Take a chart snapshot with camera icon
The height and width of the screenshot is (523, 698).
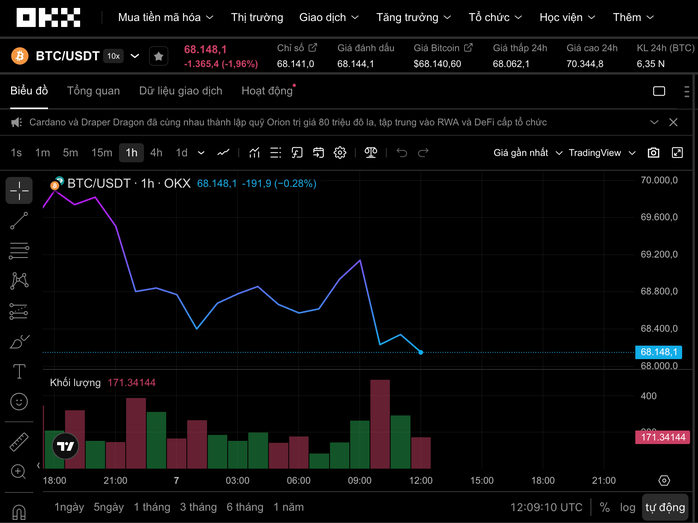pyautogui.click(x=653, y=153)
